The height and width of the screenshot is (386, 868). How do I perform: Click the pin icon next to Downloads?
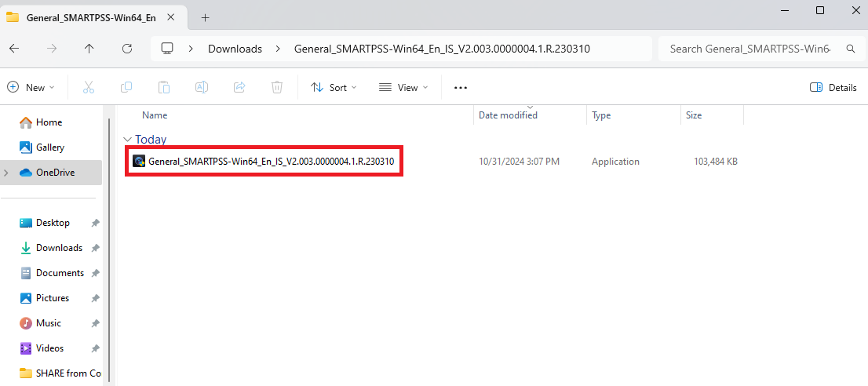point(95,248)
